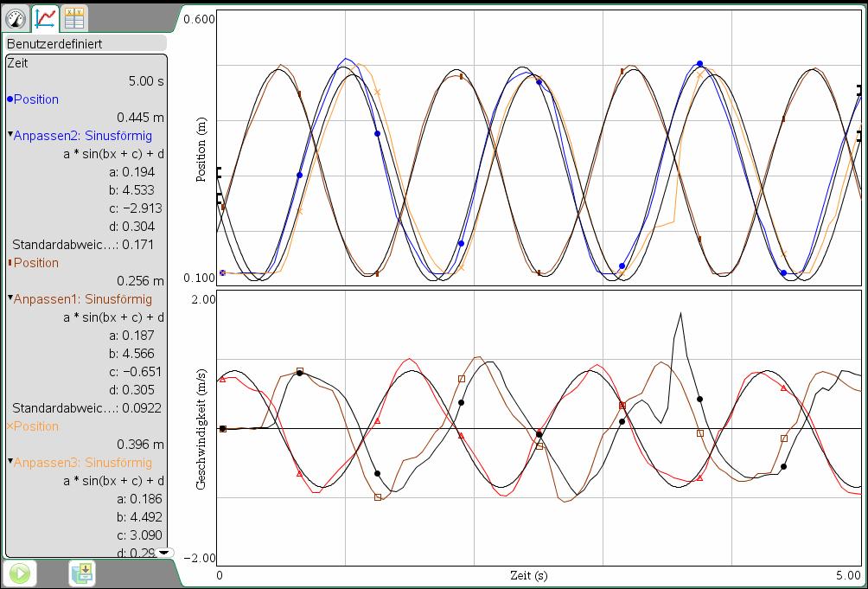Viewport: 868px width, 589px height.
Task: Switch to the Graph view tab
Action: (46, 16)
